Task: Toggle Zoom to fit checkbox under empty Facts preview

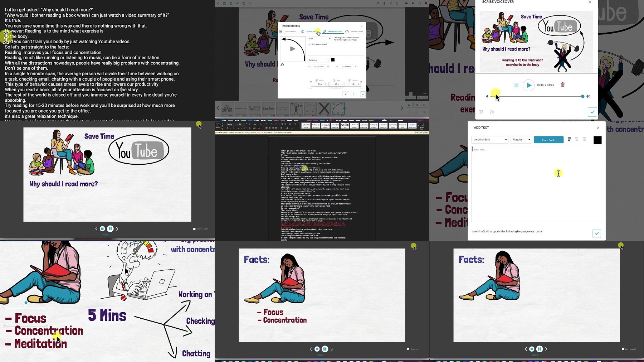Action: click(623, 349)
